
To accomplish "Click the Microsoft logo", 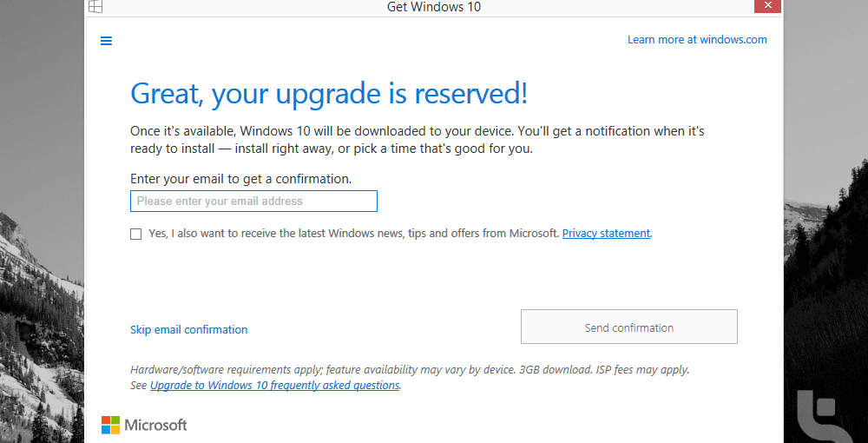I will click(x=144, y=426).
